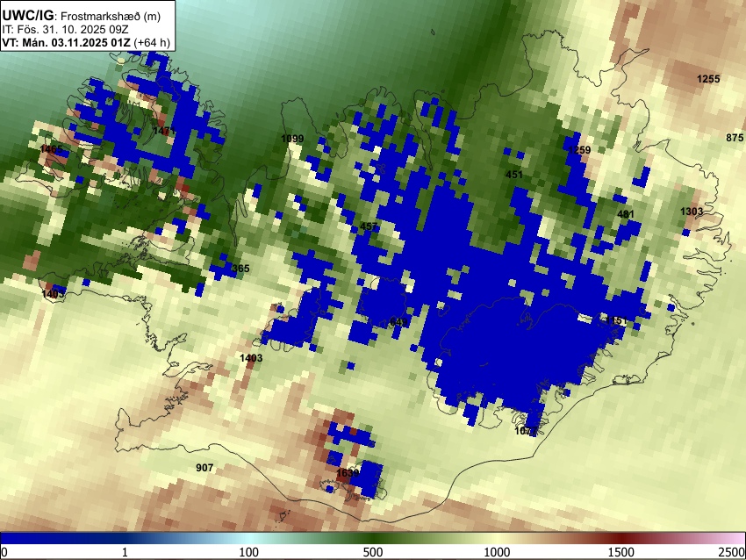Select the 1077 value label

pos(527,431)
